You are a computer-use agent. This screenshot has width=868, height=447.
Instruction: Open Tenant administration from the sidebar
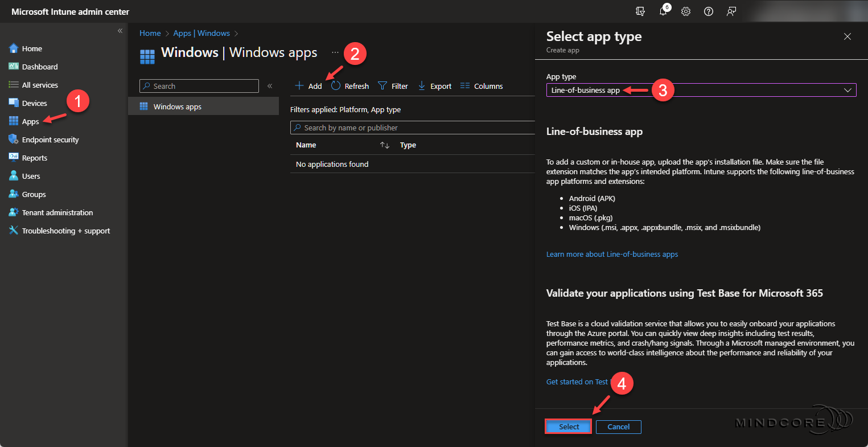pyautogui.click(x=57, y=212)
